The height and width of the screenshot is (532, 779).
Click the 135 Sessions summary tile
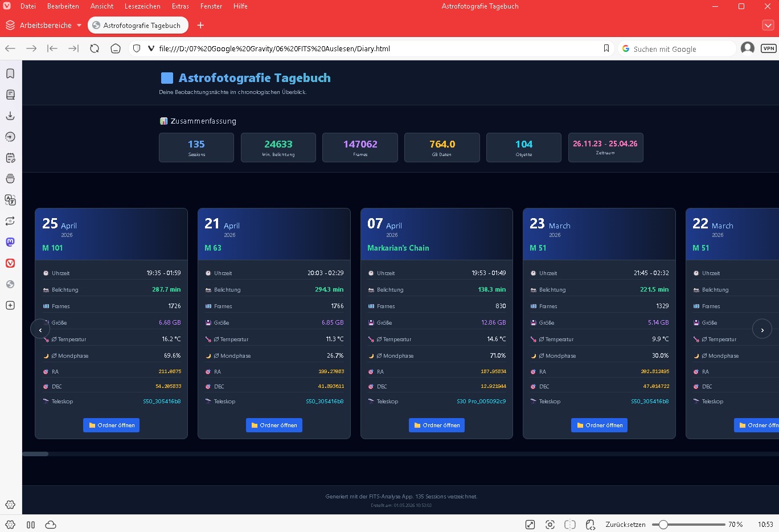[196, 148]
